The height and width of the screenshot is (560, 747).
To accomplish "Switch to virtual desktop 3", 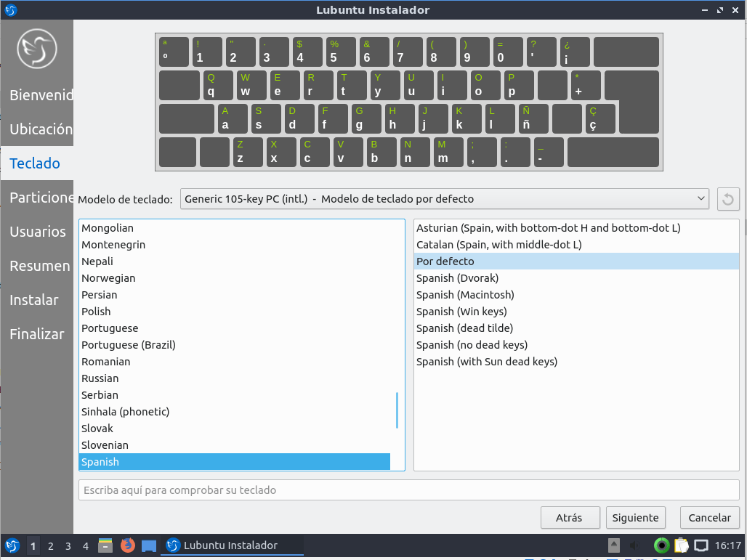I will point(68,545).
